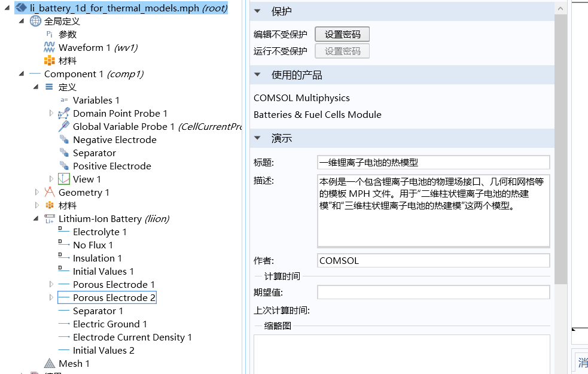Click the global definitions globe icon
Viewport: 588px width, 374px height.
click(35, 22)
